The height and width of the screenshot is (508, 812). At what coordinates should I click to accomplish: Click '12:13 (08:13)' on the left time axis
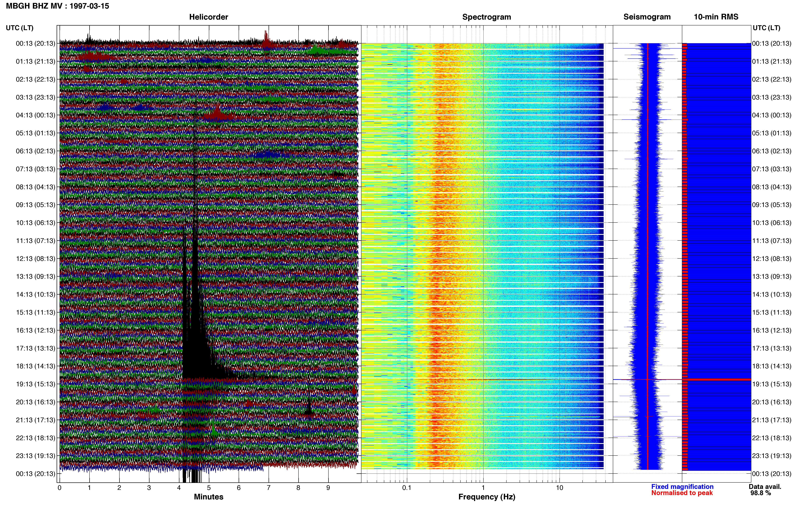[x=36, y=259]
